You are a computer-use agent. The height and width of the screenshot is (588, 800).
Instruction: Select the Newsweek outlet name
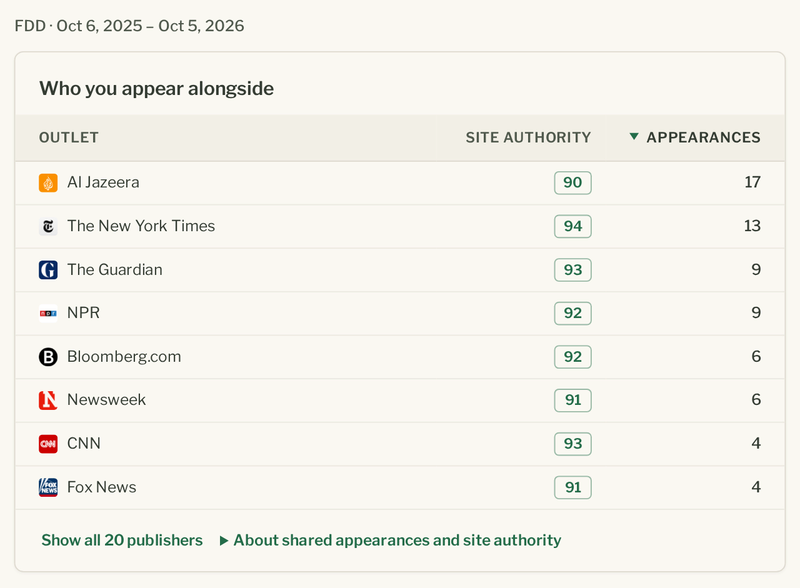point(107,400)
